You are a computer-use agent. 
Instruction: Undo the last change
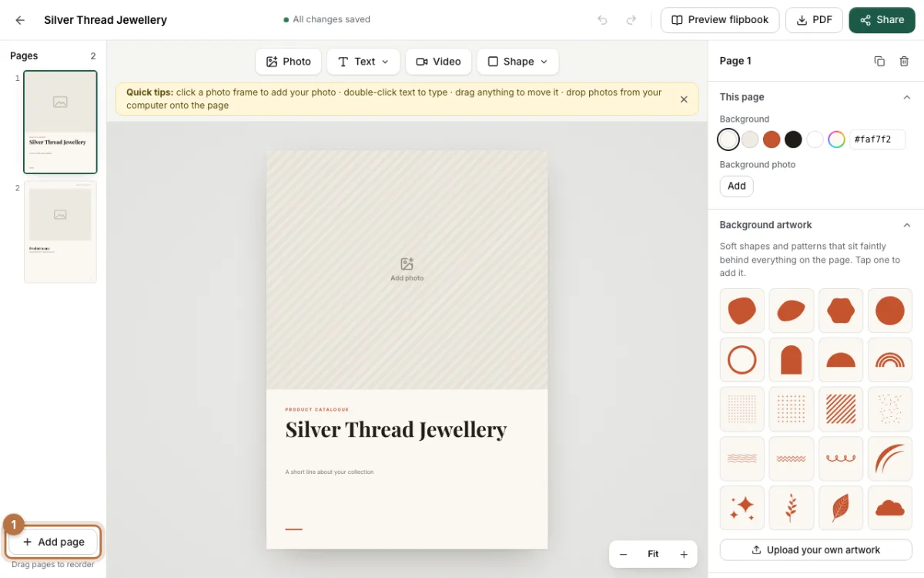pyautogui.click(x=603, y=20)
